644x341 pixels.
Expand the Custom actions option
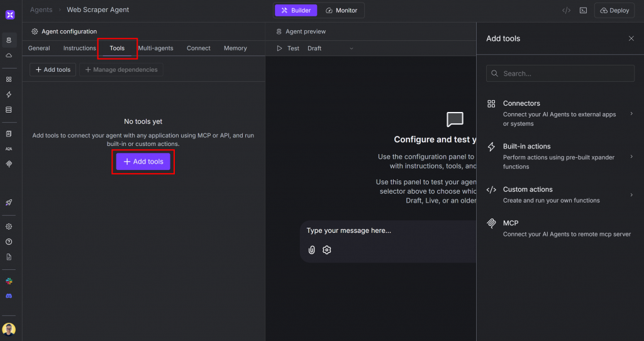click(560, 194)
